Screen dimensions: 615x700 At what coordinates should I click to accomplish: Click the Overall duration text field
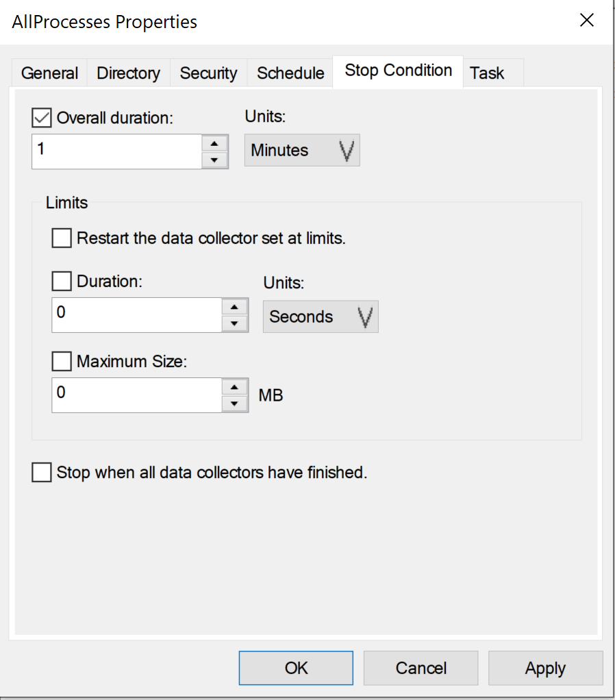tap(116, 151)
